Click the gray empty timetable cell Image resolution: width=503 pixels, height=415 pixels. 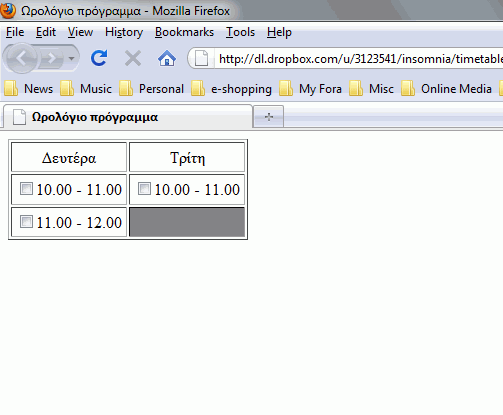(187, 222)
